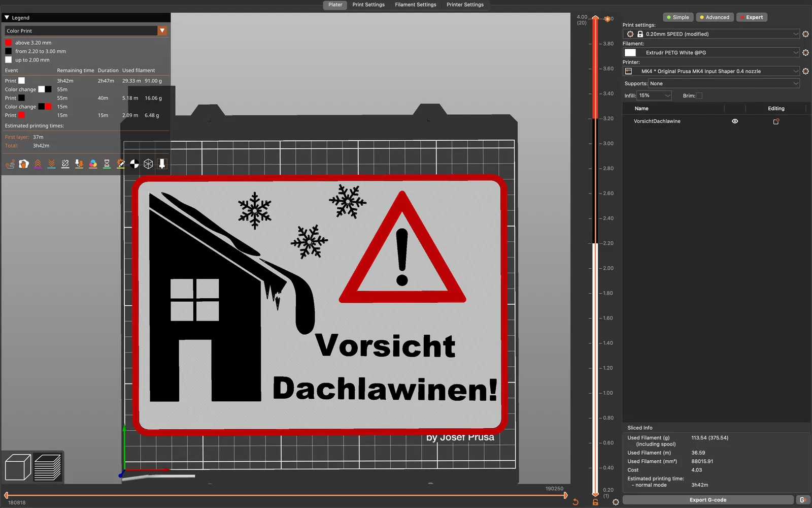
Task: Click the white filament color swatch
Action: (x=630, y=52)
